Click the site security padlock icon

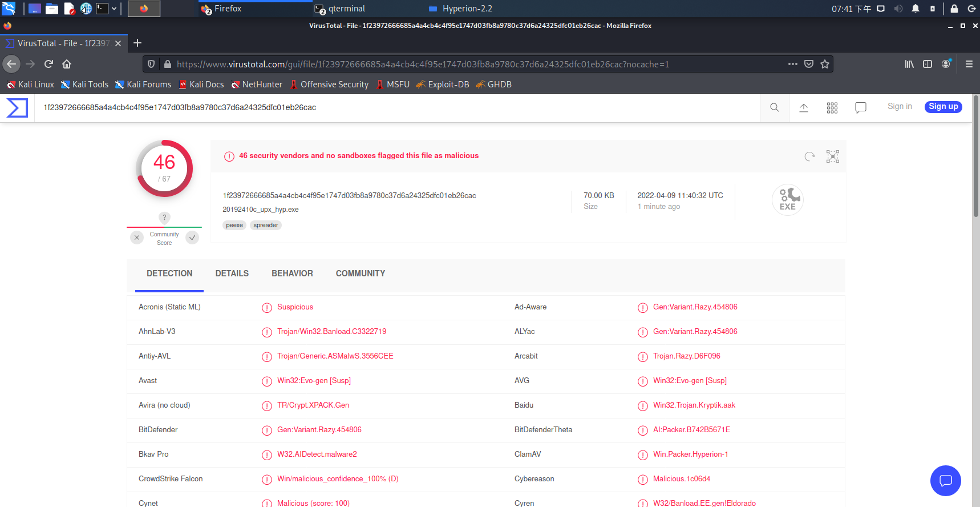click(168, 64)
